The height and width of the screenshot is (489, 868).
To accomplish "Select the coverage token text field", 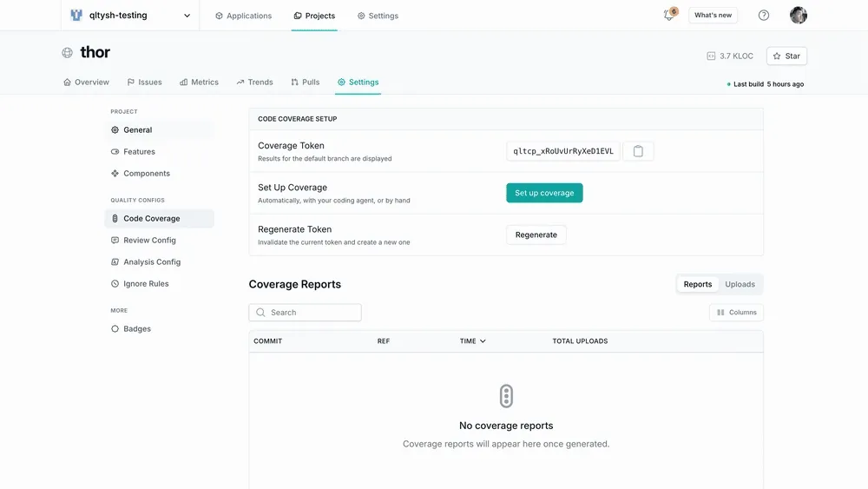I will pos(563,151).
